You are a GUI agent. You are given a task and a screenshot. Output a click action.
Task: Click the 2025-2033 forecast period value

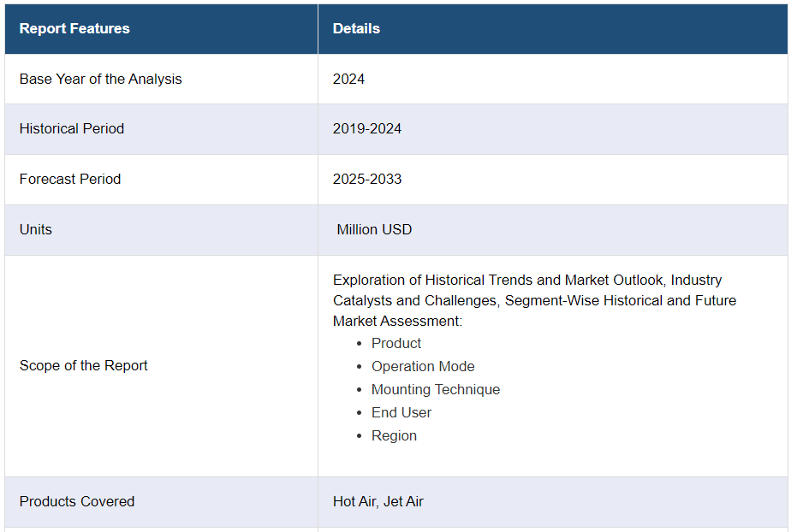tap(367, 179)
